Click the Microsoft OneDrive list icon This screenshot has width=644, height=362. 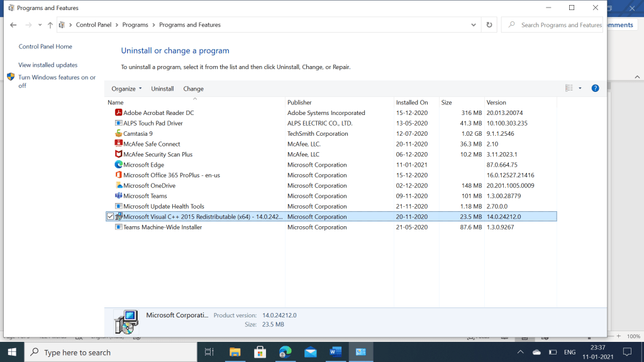118,185
